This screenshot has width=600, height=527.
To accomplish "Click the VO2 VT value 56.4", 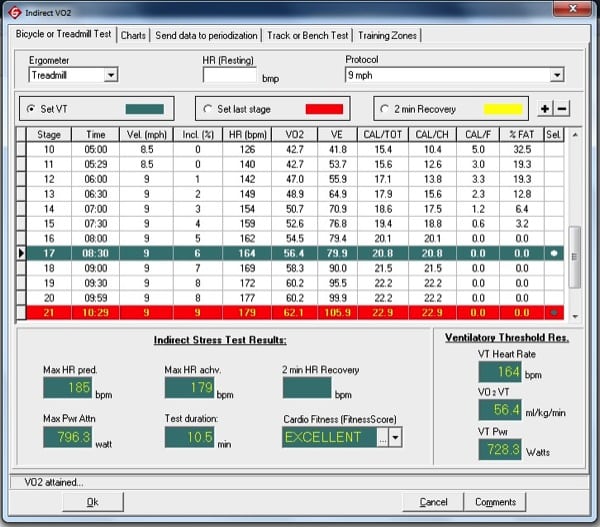I will tap(500, 410).
